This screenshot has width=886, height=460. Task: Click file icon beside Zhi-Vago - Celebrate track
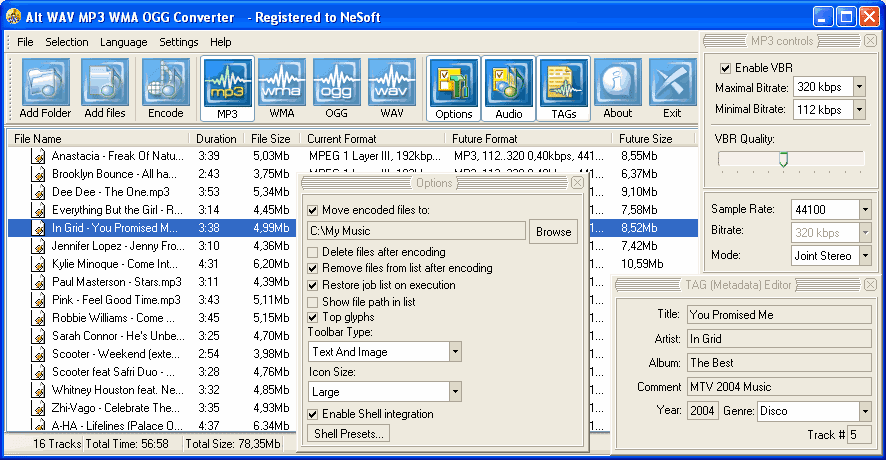(38, 409)
